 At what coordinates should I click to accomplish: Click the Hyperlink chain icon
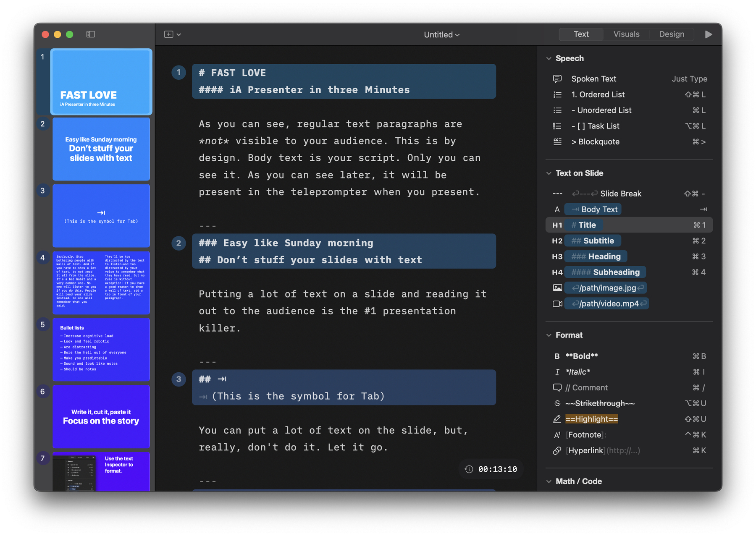click(x=557, y=451)
